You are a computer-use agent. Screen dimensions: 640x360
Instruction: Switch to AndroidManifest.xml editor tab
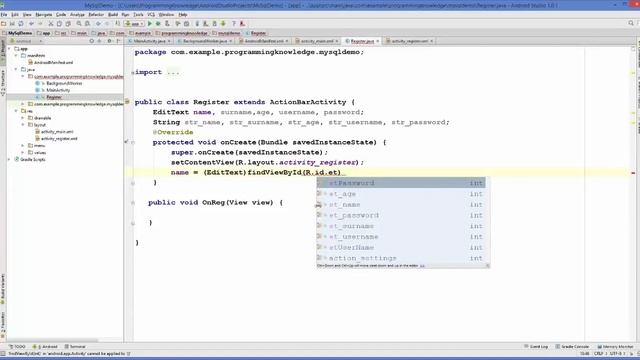coord(264,41)
